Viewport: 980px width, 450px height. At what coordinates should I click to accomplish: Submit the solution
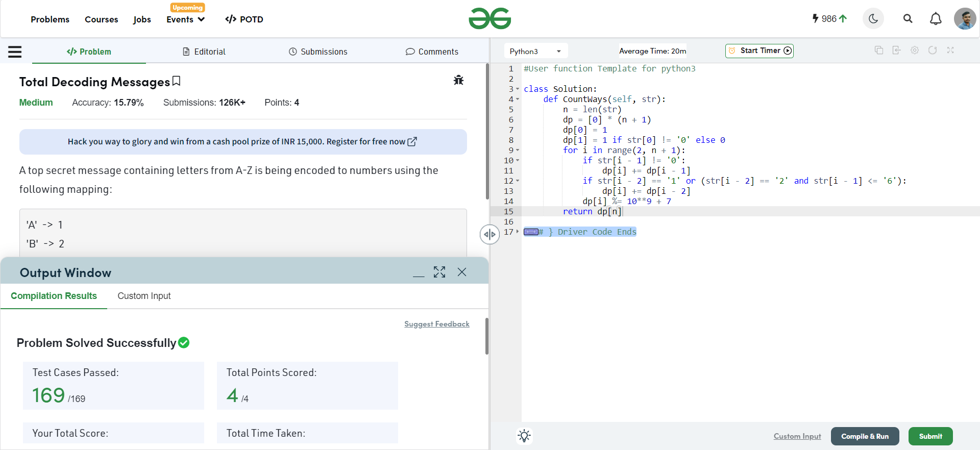point(930,436)
